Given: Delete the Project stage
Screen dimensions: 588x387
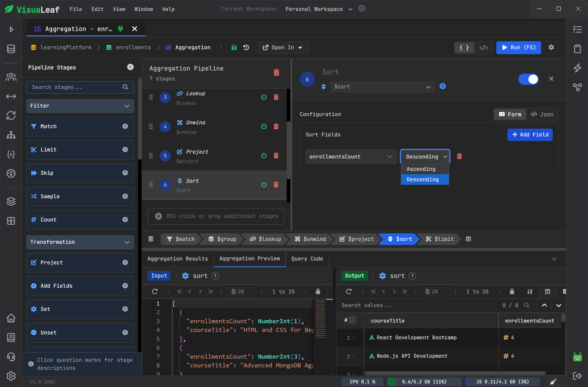Looking at the screenshot, I should pyautogui.click(x=276, y=156).
